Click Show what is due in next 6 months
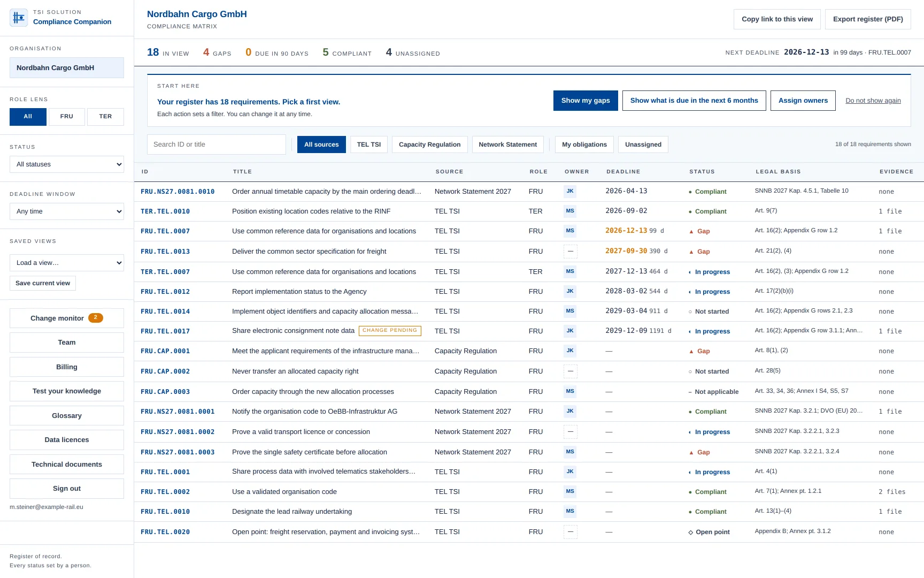 coord(694,101)
